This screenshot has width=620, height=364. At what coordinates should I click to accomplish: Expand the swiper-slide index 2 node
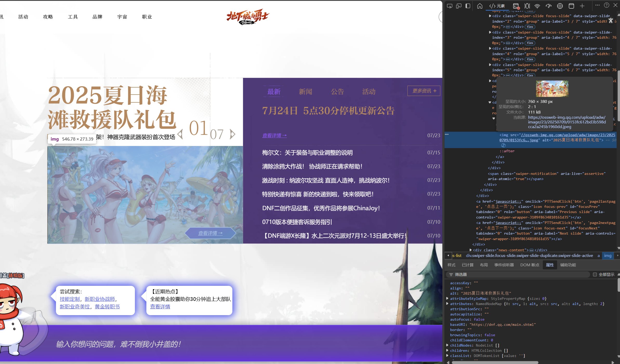[x=490, y=16]
